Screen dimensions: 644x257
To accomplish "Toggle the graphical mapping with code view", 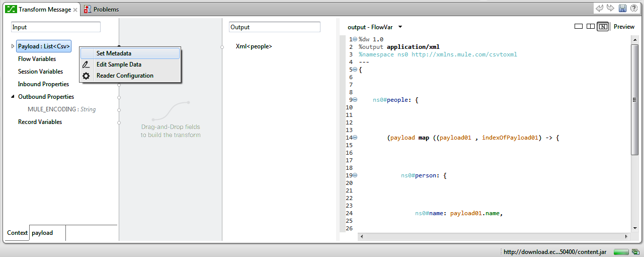I will pos(603,27).
